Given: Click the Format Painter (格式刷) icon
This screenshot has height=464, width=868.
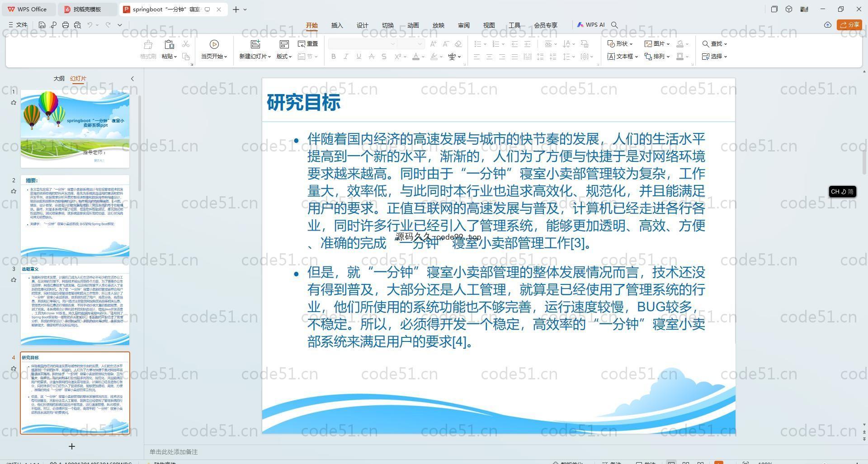Looking at the screenshot, I should [x=148, y=44].
